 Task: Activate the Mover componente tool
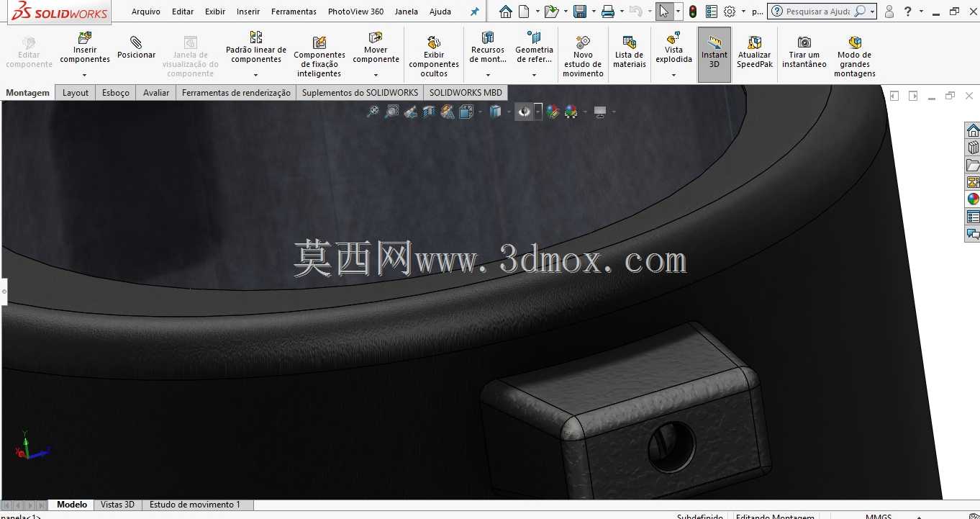tap(376, 48)
